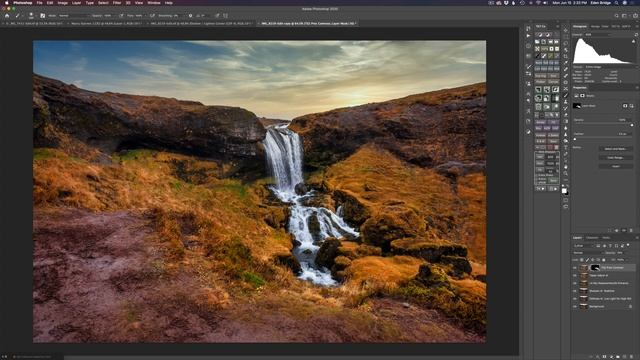Add layer style fx icon in Layers panel
640x360 pixels.
coord(598,356)
